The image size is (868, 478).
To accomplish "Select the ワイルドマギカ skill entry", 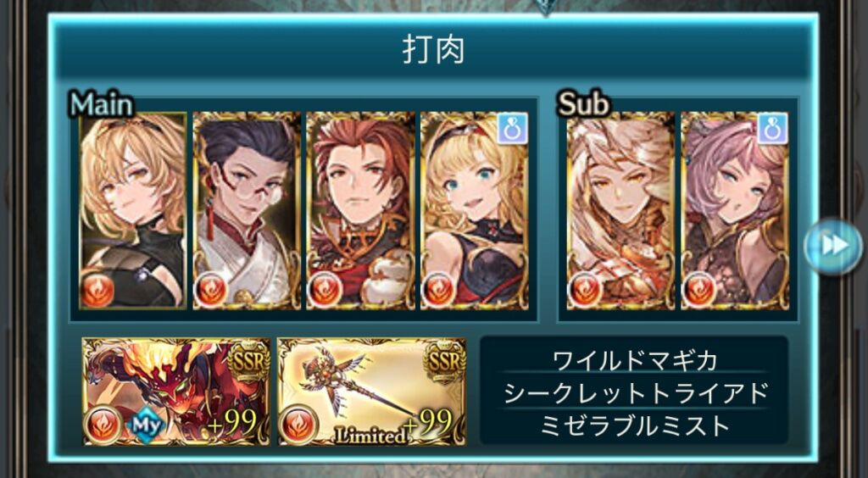I will pyautogui.click(x=634, y=361).
